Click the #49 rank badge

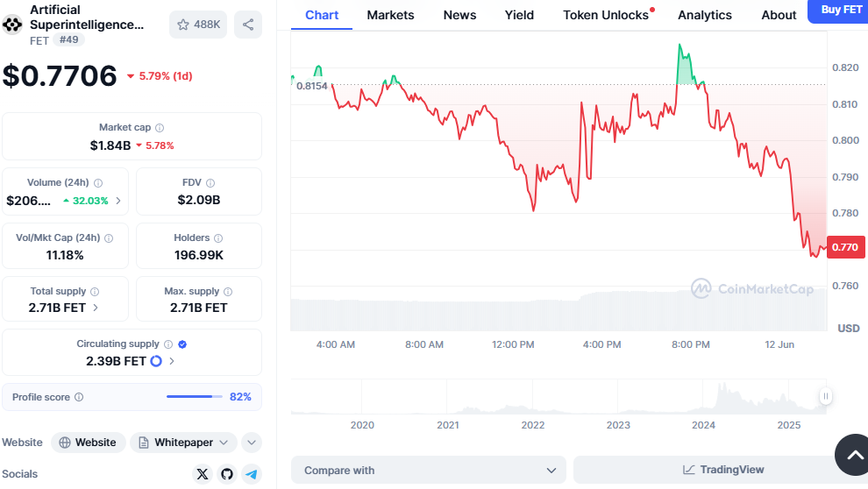[68, 39]
